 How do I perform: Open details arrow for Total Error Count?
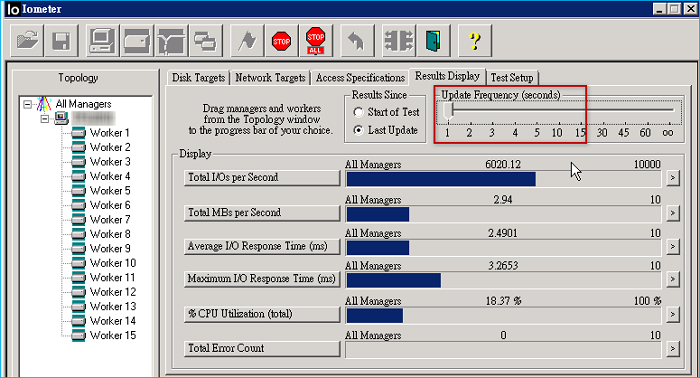click(x=673, y=349)
